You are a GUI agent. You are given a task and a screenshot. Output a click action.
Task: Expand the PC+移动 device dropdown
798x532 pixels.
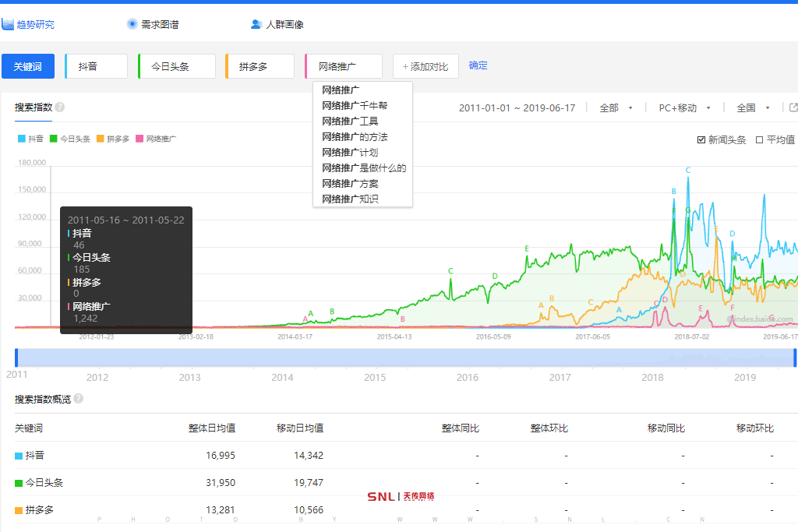684,107
